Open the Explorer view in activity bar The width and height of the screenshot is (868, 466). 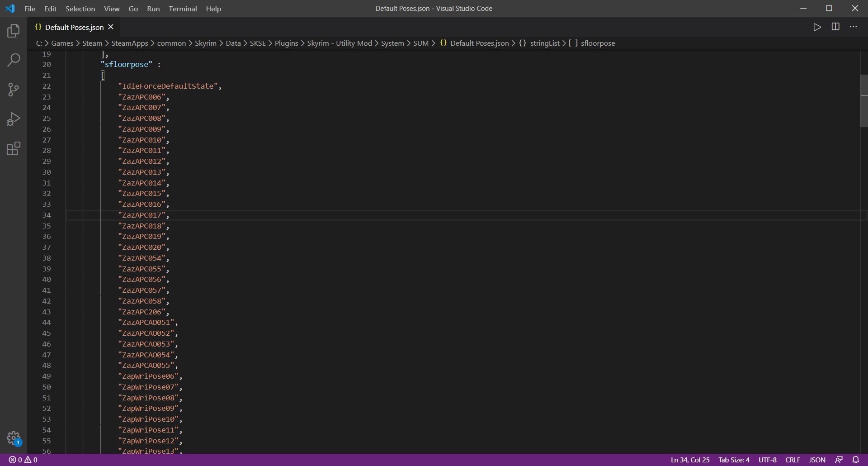click(x=14, y=31)
